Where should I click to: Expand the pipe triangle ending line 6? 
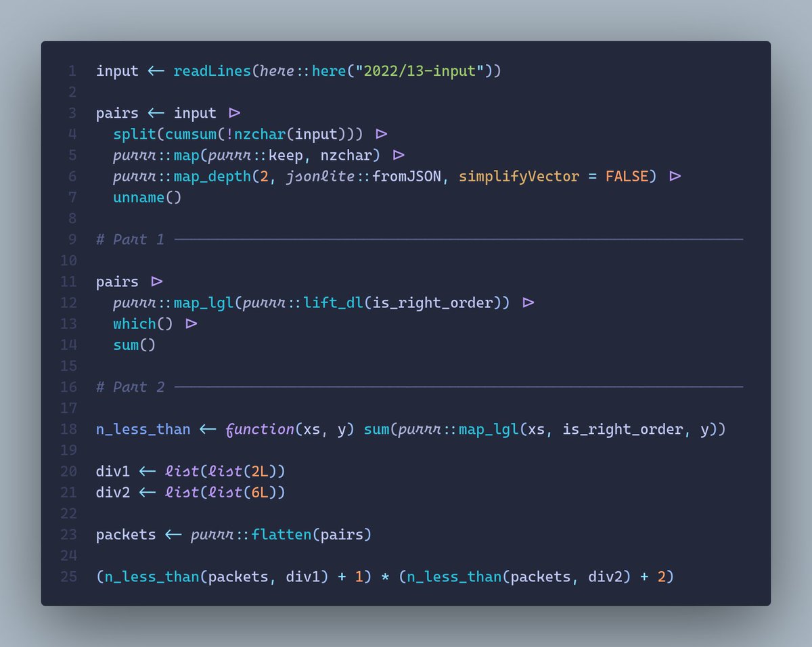(x=674, y=176)
